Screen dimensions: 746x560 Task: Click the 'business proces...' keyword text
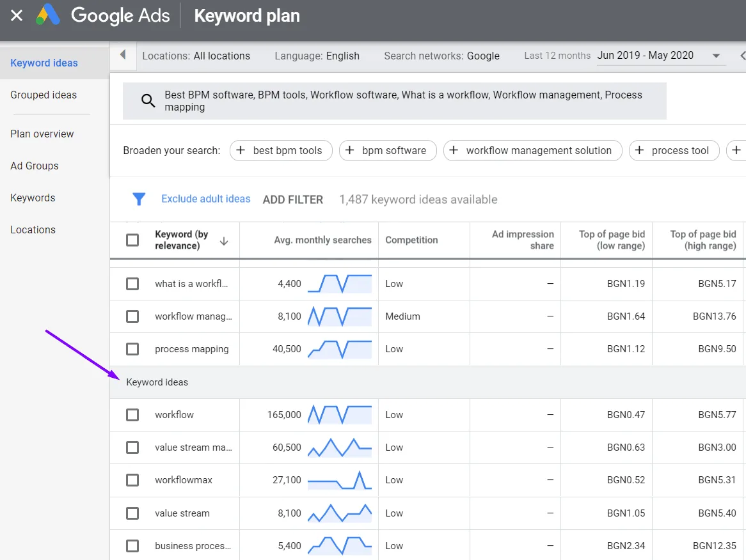pos(193,546)
